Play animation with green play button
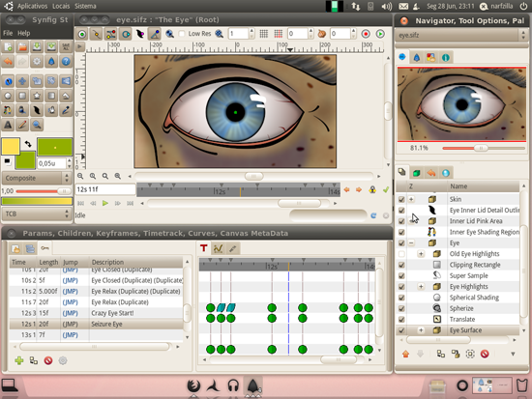The height and width of the screenshot is (399, 532). (105, 204)
